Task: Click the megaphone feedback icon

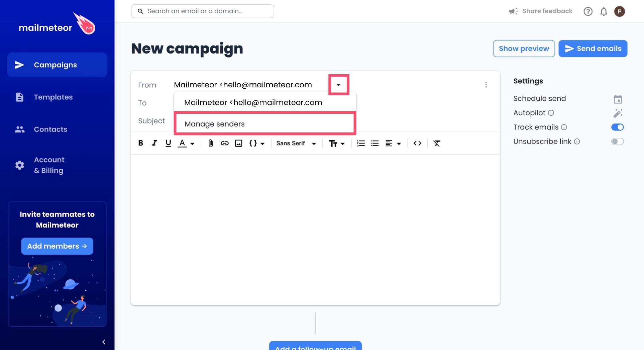Action: [513, 11]
